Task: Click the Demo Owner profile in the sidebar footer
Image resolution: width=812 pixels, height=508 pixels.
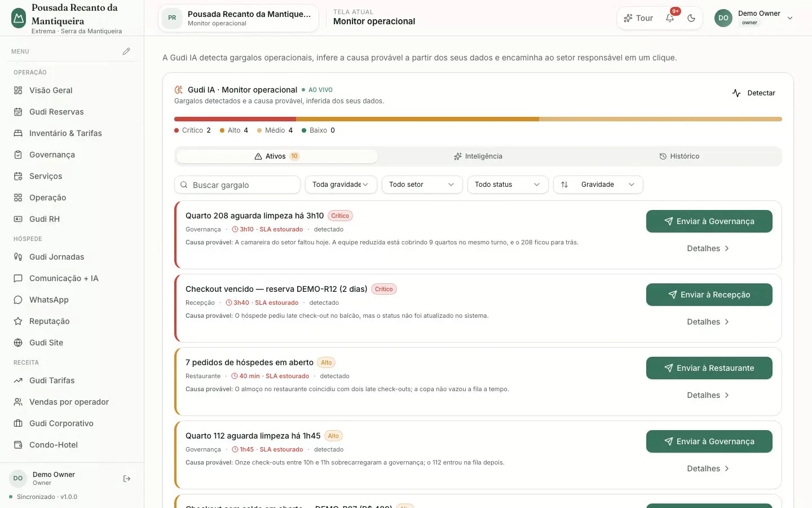Action: pos(43,479)
